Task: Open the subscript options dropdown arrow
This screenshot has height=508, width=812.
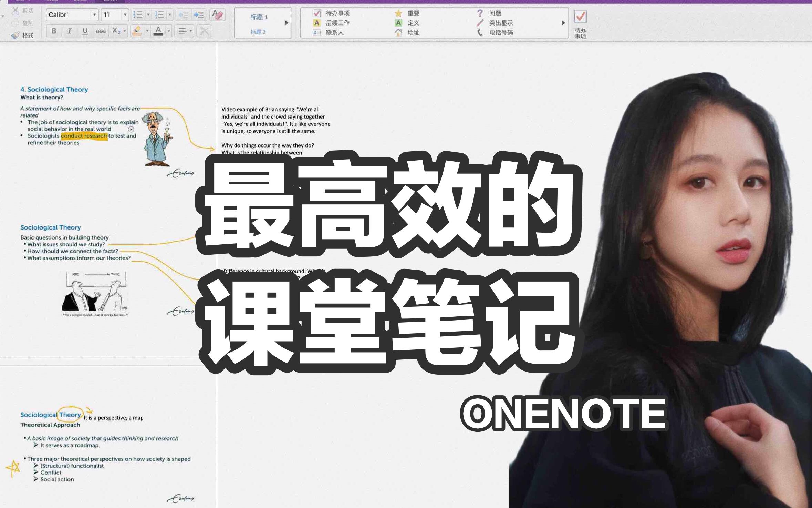Action: tap(125, 31)
